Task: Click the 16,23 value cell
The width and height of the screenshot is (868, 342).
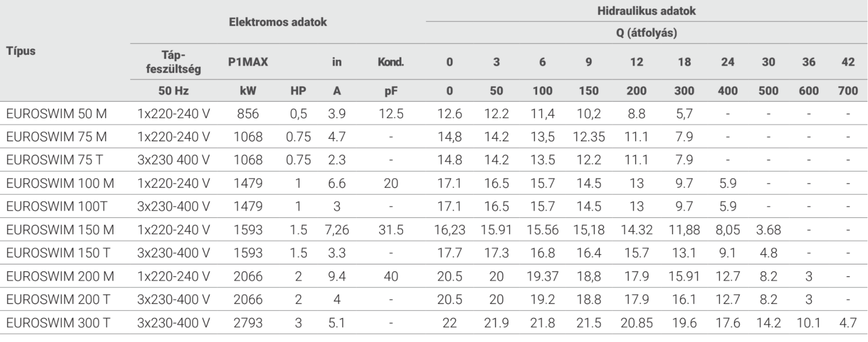Action: [449, 230]
